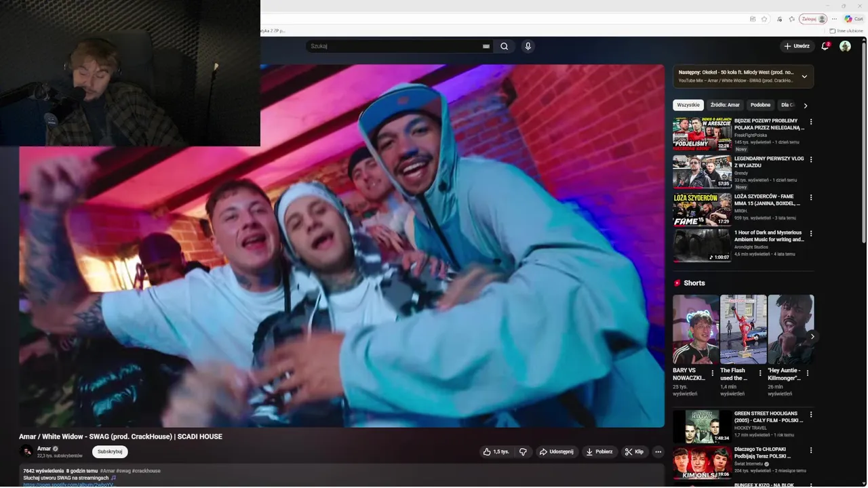Open the YouTube notifications bell
Screen dimensions: 868x488
(x=825, y=46)
